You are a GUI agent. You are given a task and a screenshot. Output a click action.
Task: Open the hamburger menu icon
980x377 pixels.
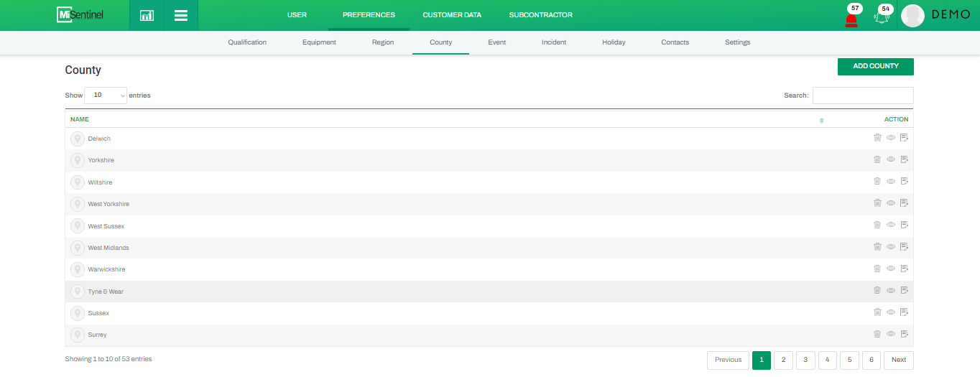[x=181, y=15]
